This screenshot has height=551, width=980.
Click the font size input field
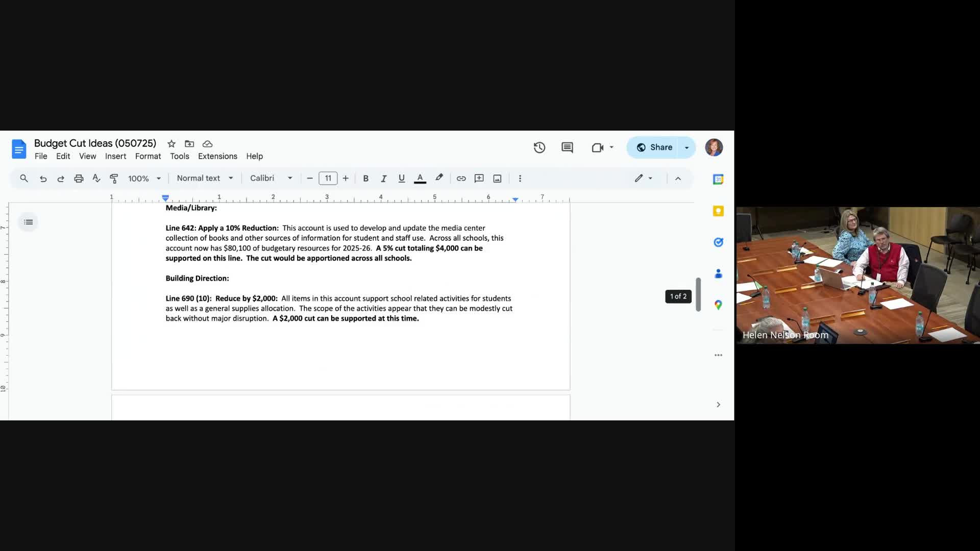(x=328, y=179)
